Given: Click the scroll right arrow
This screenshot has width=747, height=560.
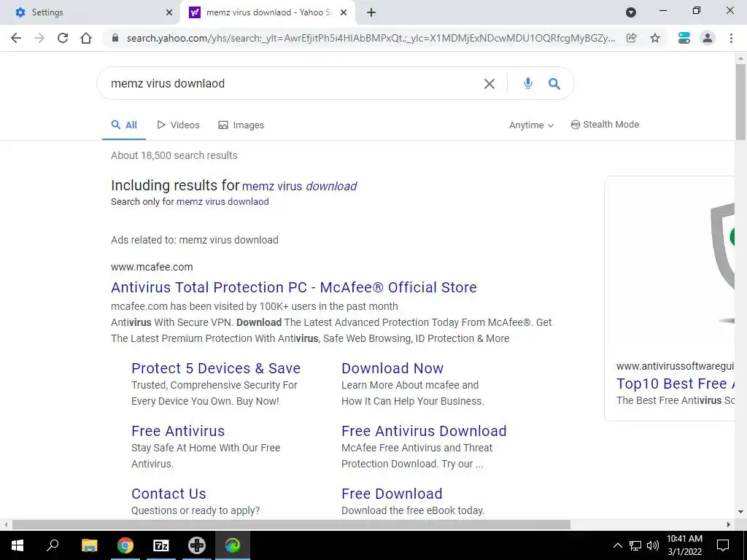Looking at the screenshot, I should click(x=729, y=525).
